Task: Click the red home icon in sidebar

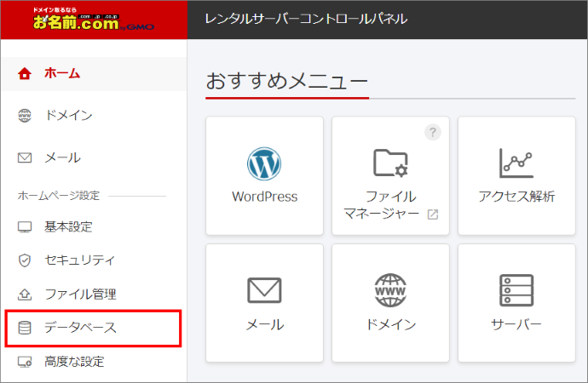Action: click(25, 73)
